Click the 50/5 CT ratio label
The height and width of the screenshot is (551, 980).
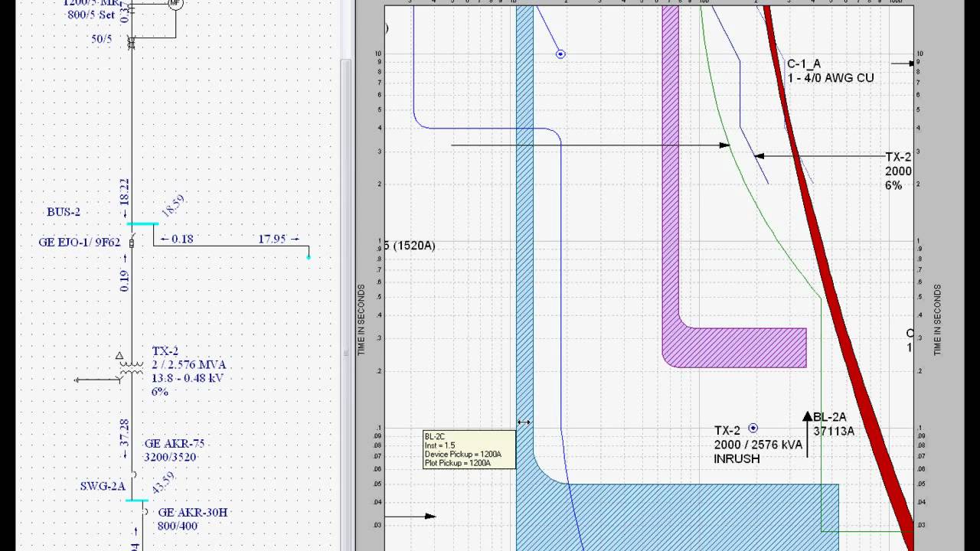tap(102, 38)
